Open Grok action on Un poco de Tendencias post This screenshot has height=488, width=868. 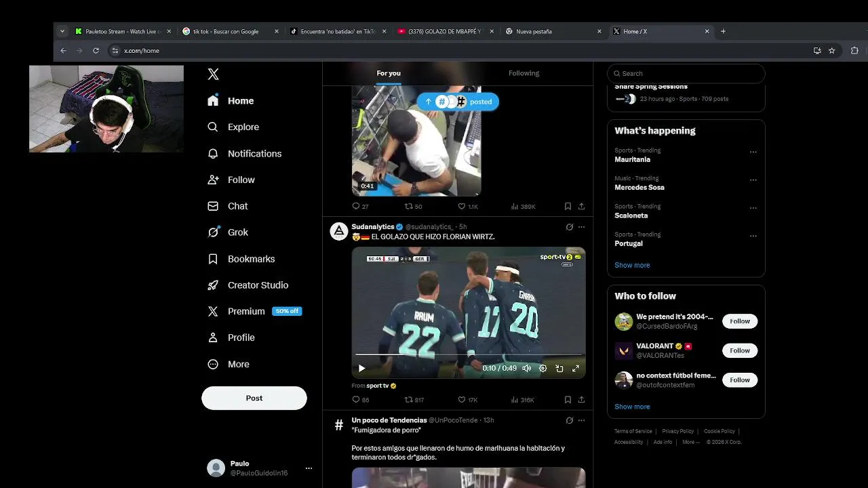[x=570, y=420]
